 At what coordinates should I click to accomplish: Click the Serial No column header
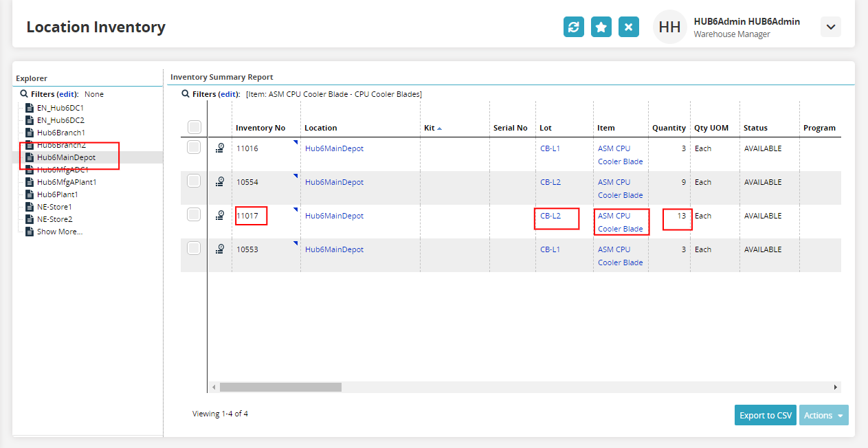(511, 128)
